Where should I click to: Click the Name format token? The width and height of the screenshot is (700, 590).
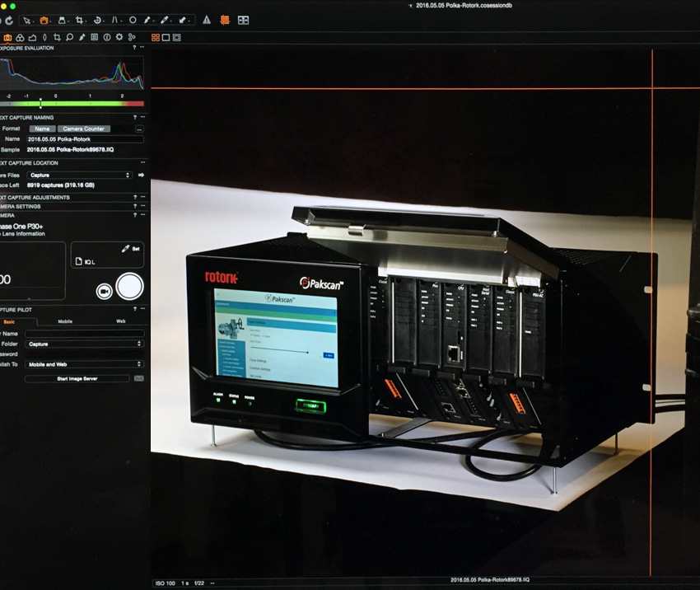(x=42, y=129)
